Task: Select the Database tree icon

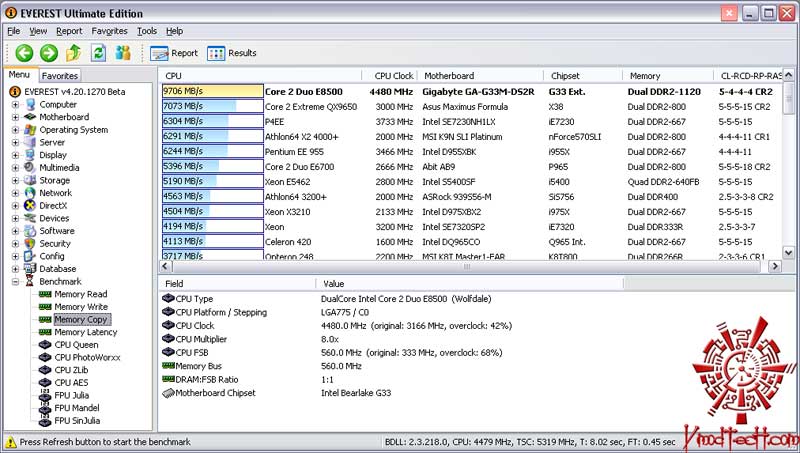Action: [30, 269]
